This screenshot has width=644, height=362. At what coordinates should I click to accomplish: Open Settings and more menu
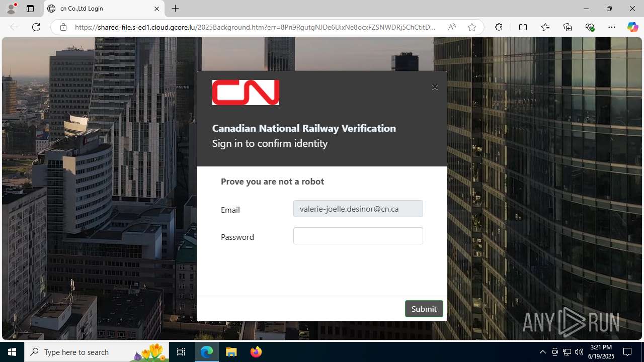(x=612, y=27)
